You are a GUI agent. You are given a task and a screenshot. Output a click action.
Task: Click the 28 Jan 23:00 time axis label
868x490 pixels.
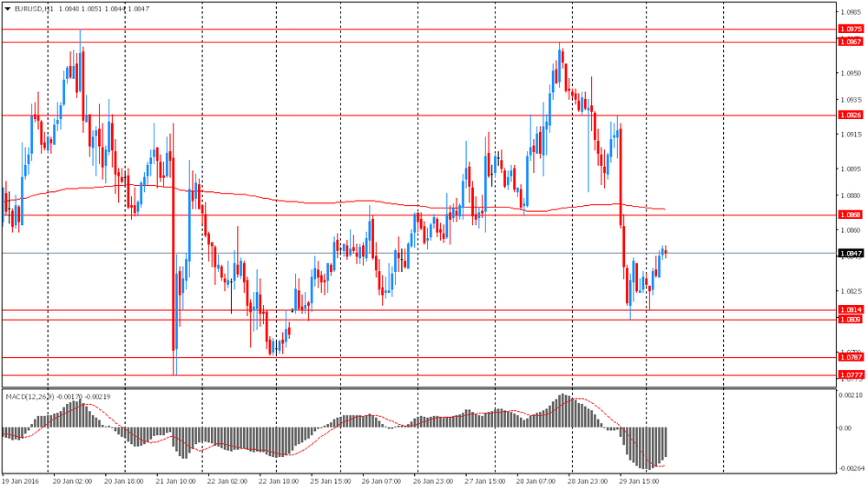click(x=588, y=480)
